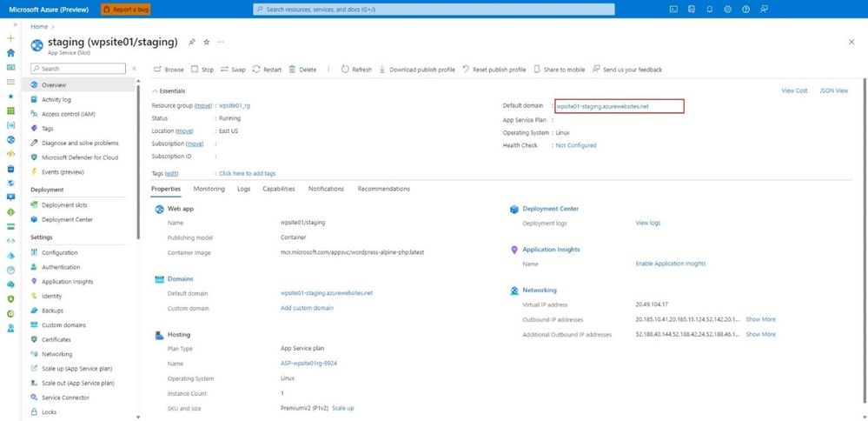Image resolution: width=868 pixels, height=421 pixels.
Task: Collapse the left resource menu chevrons
Action: [134, 69]
